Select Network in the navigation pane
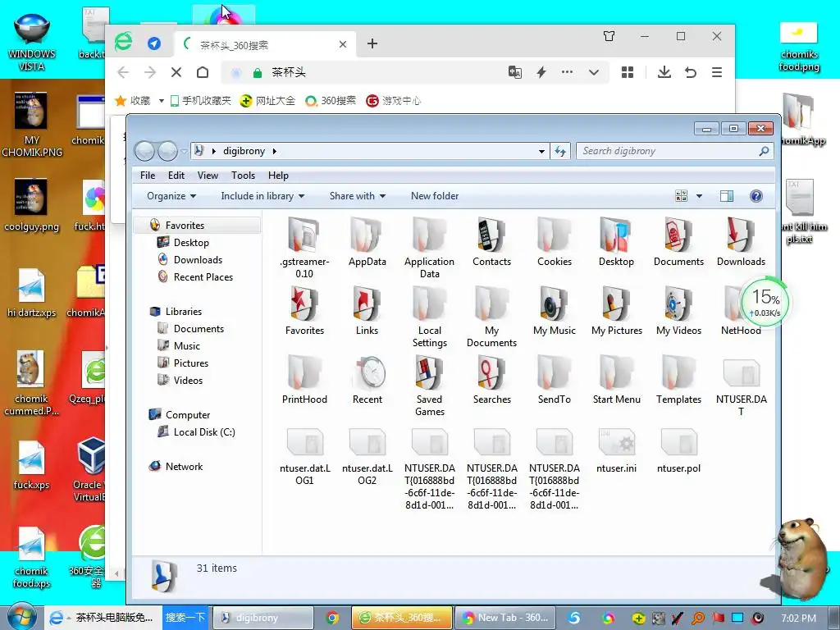 (184, 467)
